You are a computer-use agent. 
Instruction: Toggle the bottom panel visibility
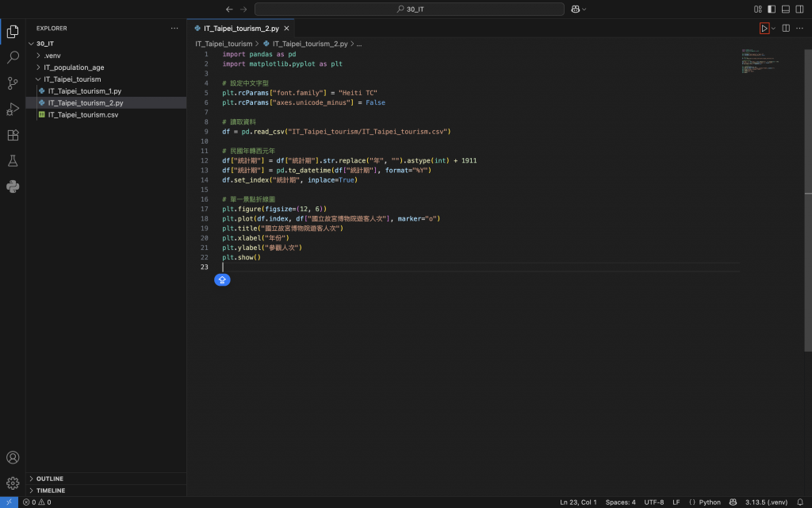point(786,9)
